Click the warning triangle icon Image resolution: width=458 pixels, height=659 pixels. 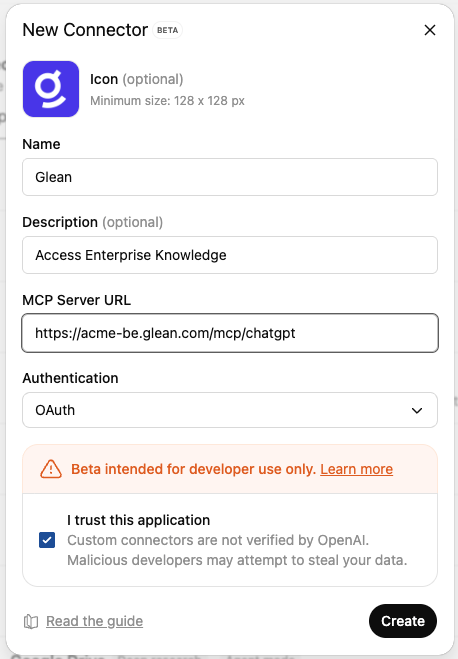click(51, 469)
